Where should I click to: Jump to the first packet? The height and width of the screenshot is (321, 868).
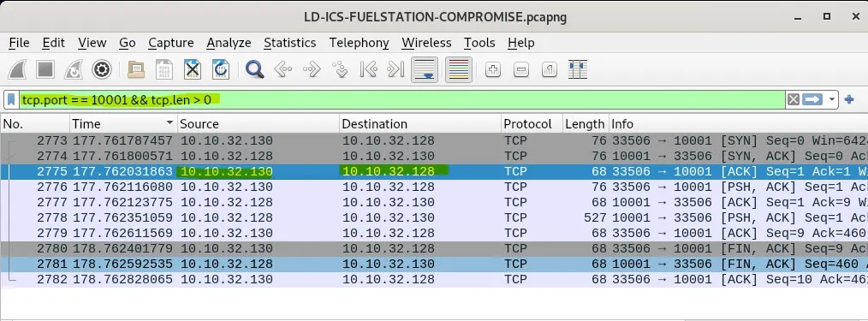(x=368, y=69)
